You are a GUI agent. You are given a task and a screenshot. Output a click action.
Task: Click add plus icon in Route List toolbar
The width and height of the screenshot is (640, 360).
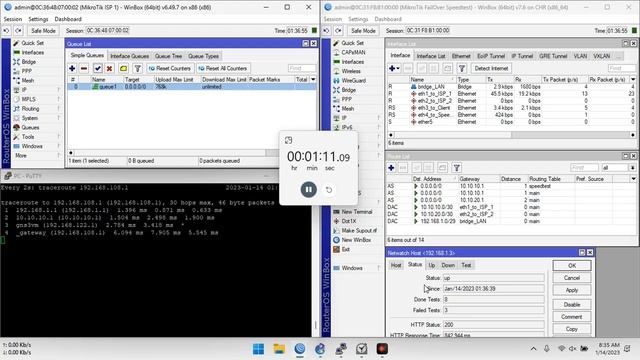(391, 168)
